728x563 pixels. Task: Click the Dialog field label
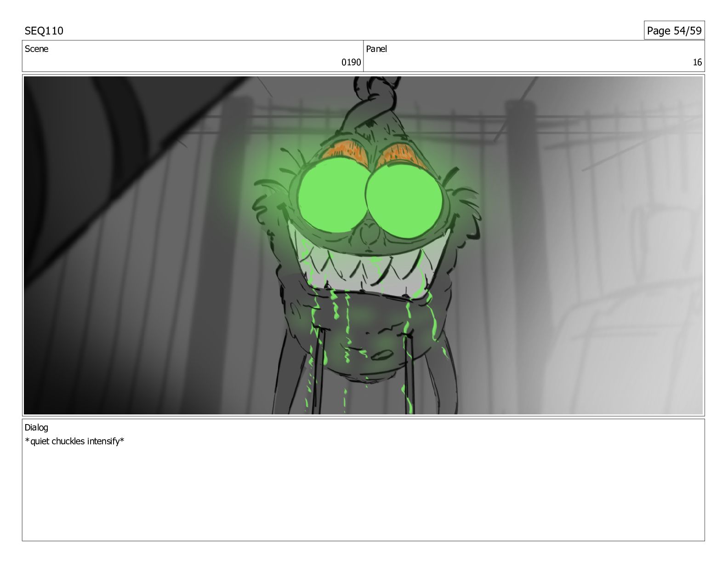pyautogui.click(x=36, y=427)
